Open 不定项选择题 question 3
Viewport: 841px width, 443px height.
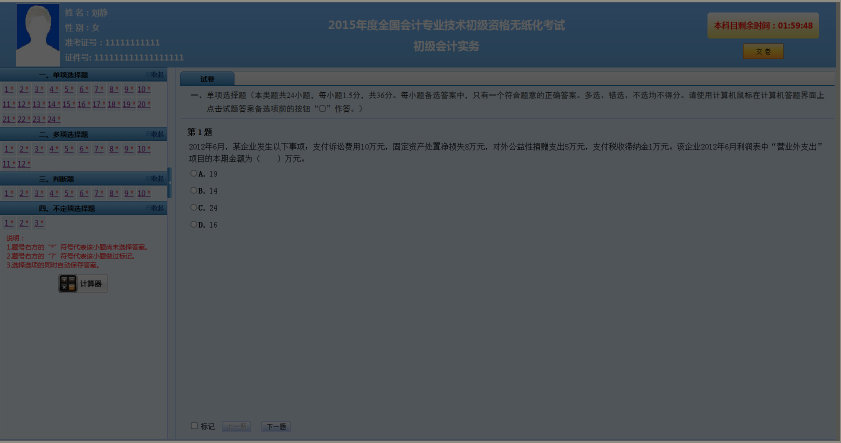pos(39,223)
